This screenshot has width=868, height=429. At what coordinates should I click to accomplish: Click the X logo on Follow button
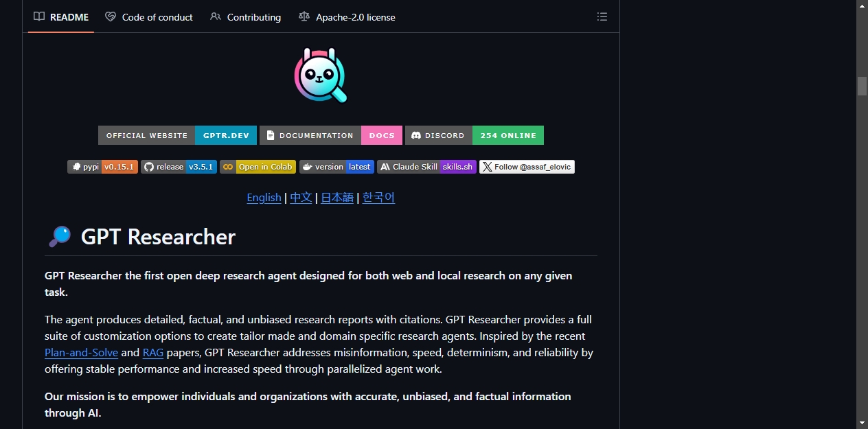487,167
